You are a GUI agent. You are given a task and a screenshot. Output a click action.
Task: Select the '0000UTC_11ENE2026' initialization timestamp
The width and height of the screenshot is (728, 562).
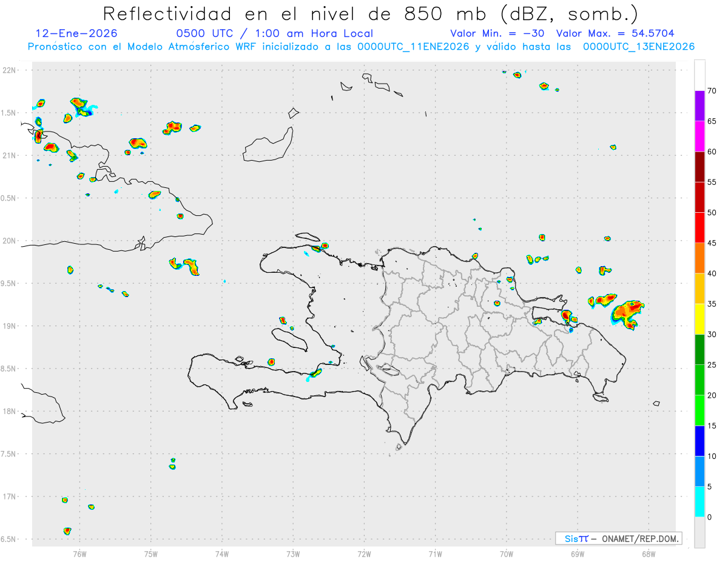[413, 47]
